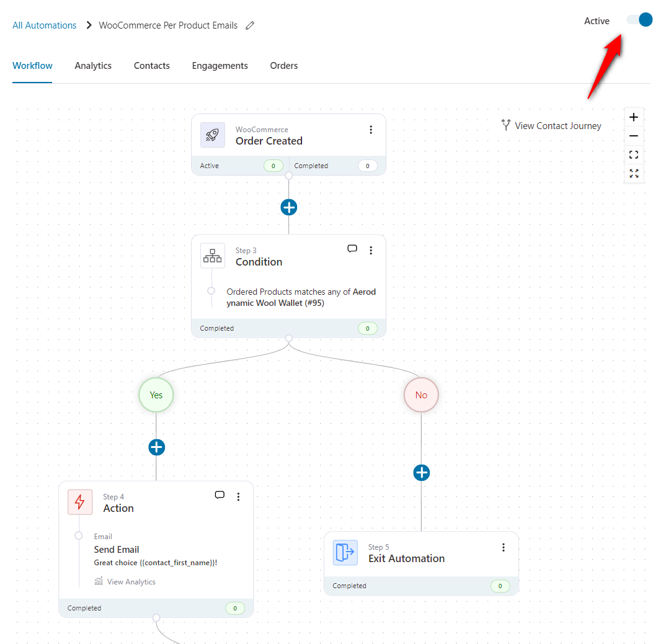Select the Yes branch node
The width and height of the screenshot is (663, 644).
(156, 395)
